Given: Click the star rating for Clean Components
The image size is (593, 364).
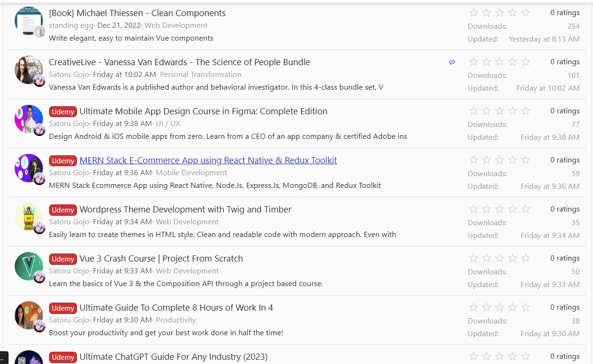Looking at the screenshot, I should (500, 13).
